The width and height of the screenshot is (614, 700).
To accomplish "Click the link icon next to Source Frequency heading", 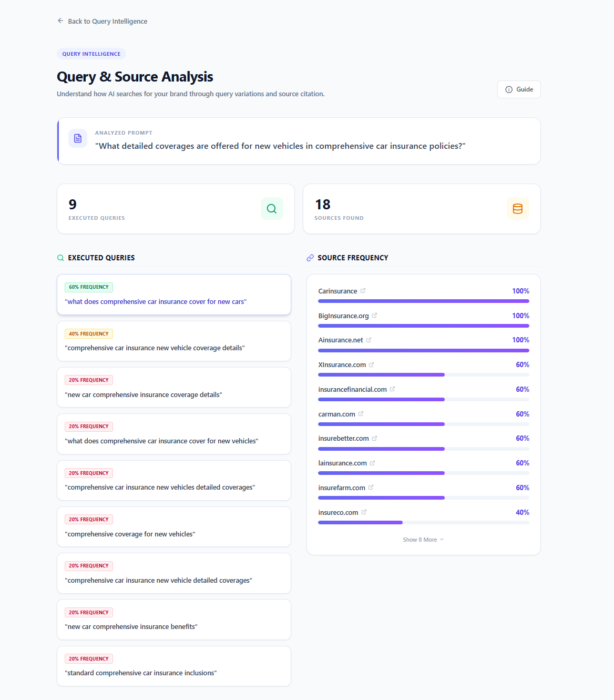I will (x=310, y=258).
